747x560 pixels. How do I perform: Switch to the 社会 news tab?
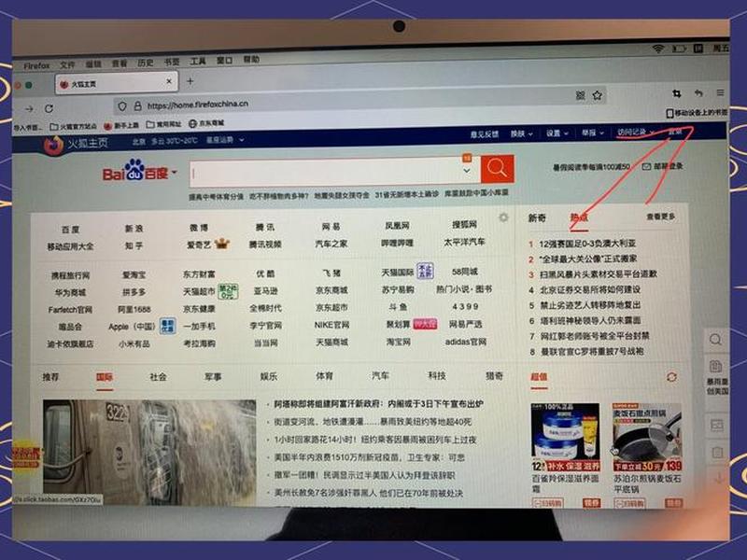[x=158, y=377]
